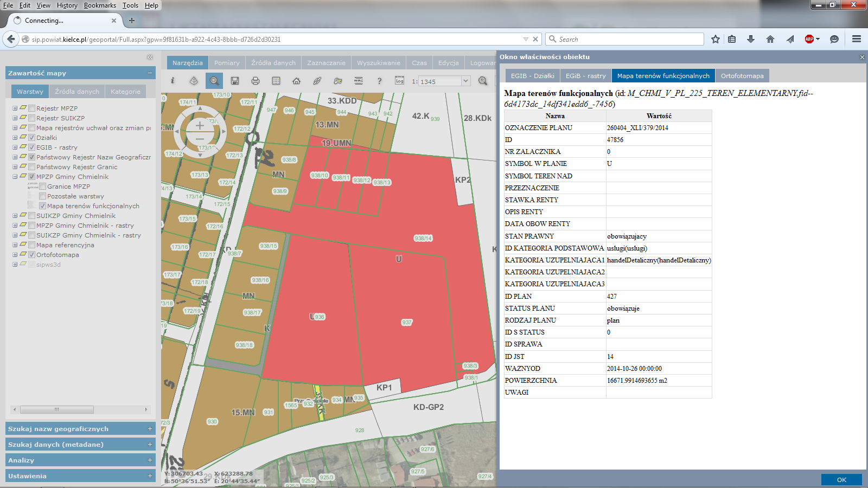Click horizontal scrollbar in layer tree

click(x=57, y=409)
